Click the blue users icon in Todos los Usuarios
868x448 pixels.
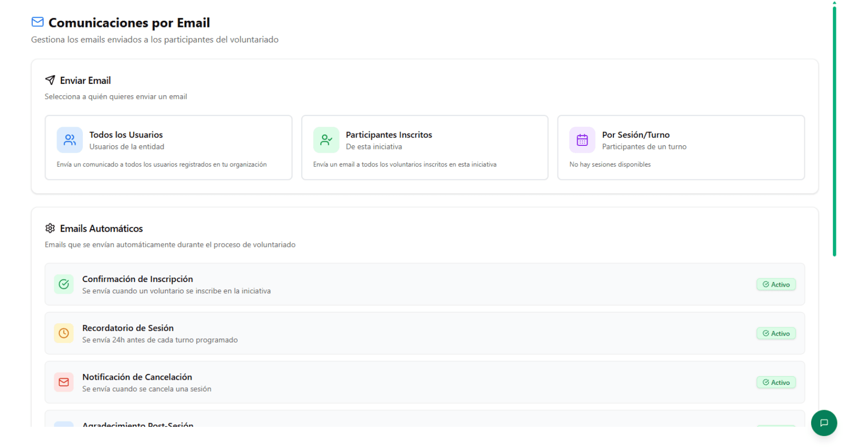pyautogui.click(x=70, y=140)
